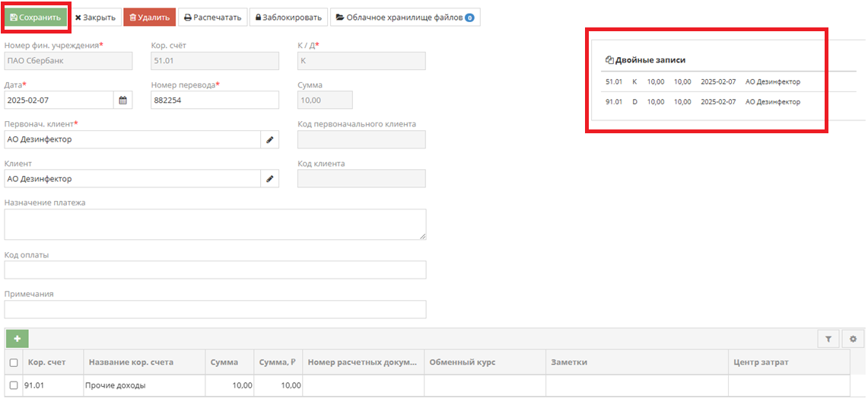Tick the checkbox for row 91.01
The height and width of the screenshot is (399, 868).
(14, 385)
